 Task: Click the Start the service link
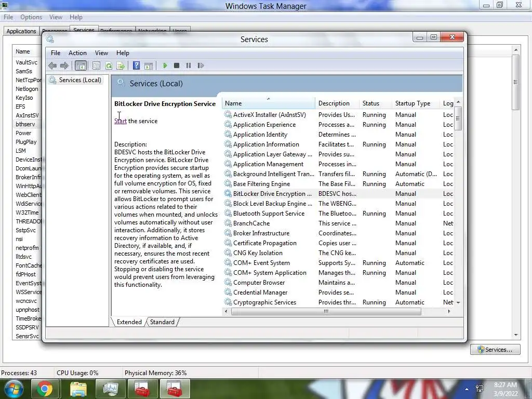[121, 121]
